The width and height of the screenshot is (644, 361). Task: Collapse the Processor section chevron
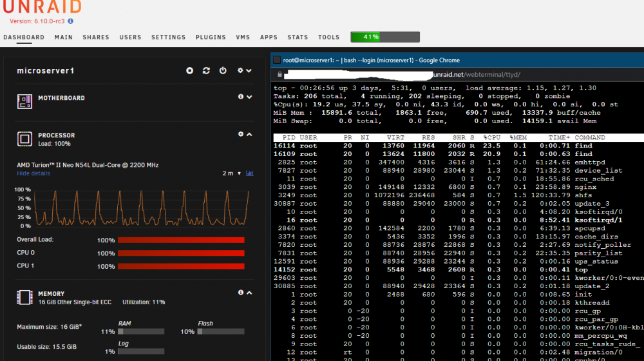[249, 135]
